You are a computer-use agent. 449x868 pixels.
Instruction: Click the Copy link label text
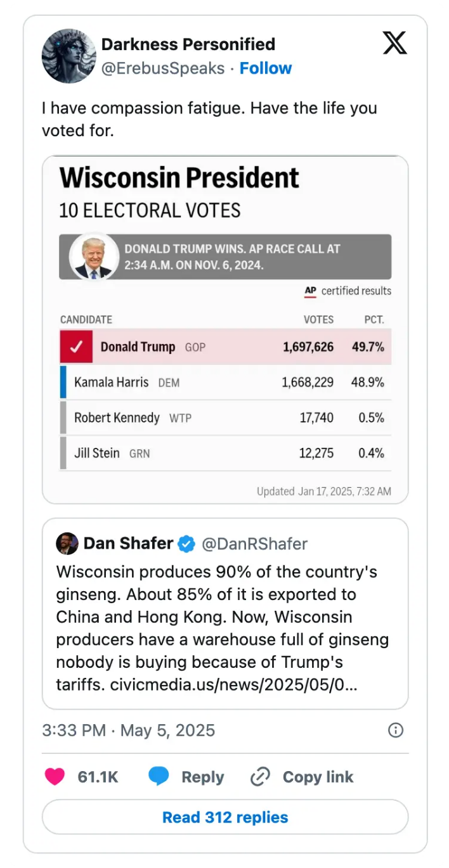(318, 776)
